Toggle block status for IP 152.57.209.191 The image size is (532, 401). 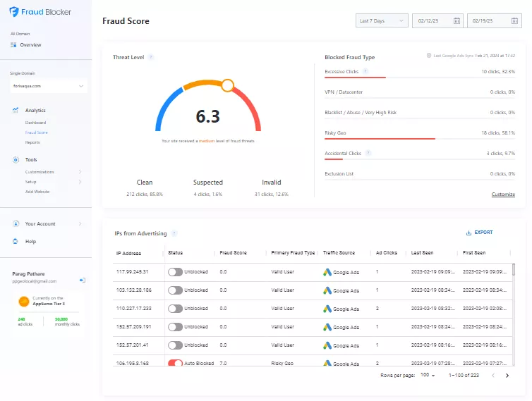(x=175, y=327)
